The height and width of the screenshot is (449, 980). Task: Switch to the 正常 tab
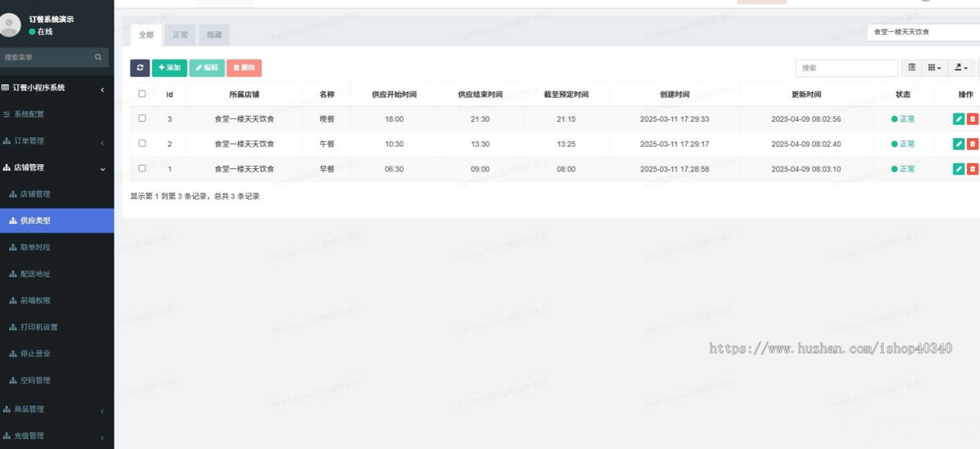(x=180, y=35)
